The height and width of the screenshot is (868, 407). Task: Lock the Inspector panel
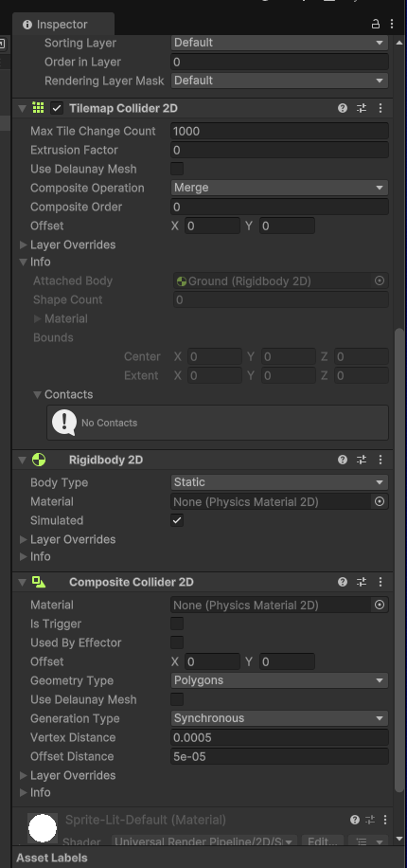point(376,24)
